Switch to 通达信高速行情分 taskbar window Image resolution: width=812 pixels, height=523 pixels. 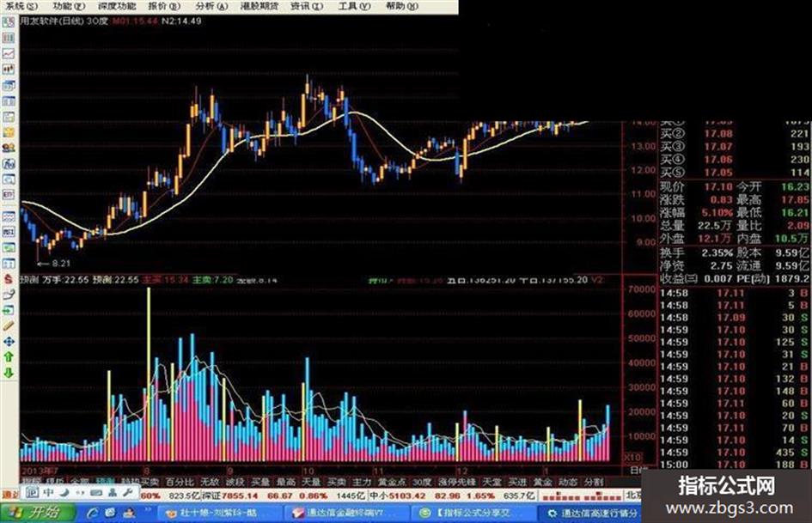[x=590, y=514]
